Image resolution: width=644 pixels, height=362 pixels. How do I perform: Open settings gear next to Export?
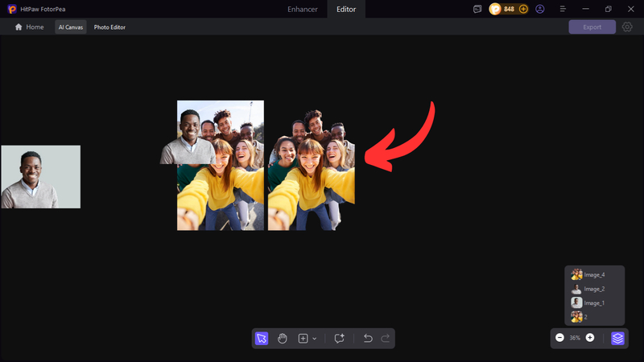tap(627, 27)
